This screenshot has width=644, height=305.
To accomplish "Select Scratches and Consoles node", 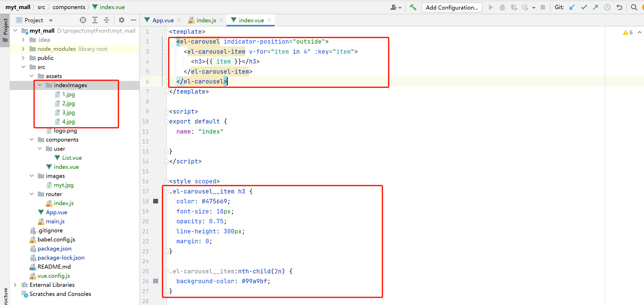I will point(60,294).
